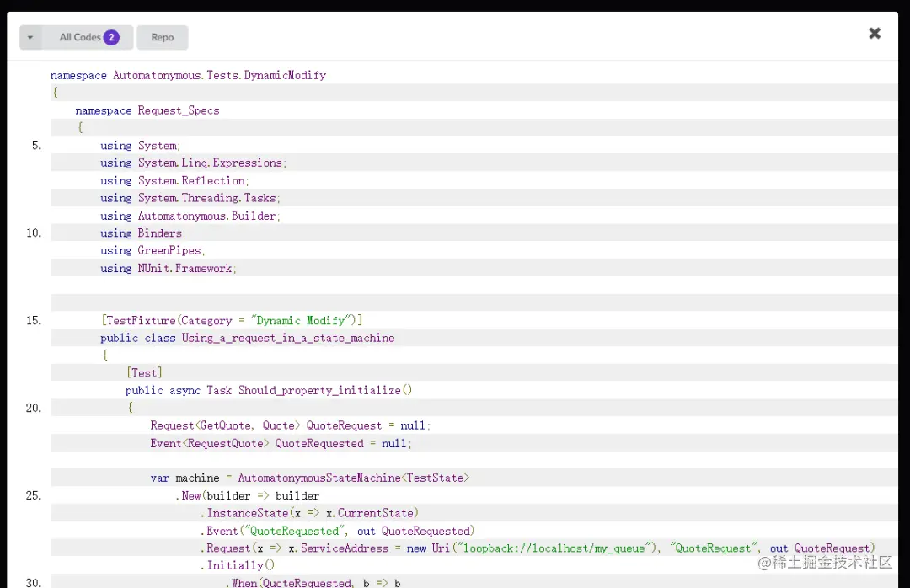Select line number 10.

click(34, 233)
